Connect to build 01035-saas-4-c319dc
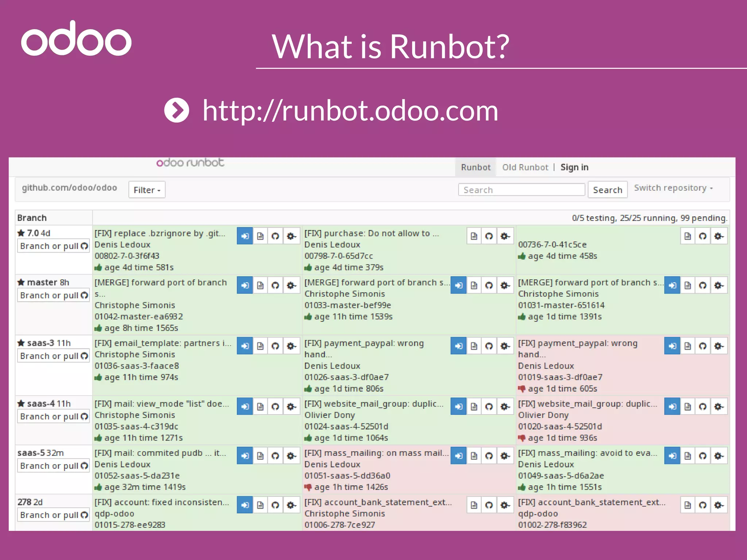 pos(245,406)
